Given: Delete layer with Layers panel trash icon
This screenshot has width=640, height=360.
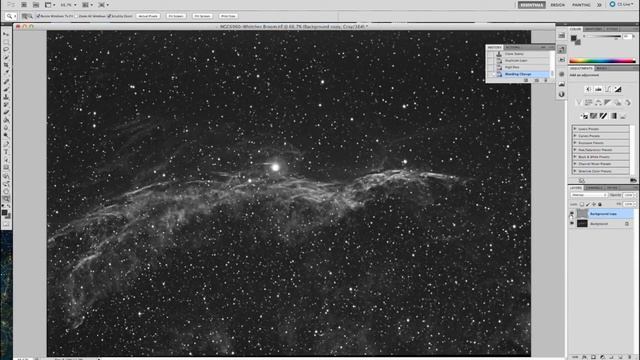Looking at the screenshot, I should click(629, 357).
